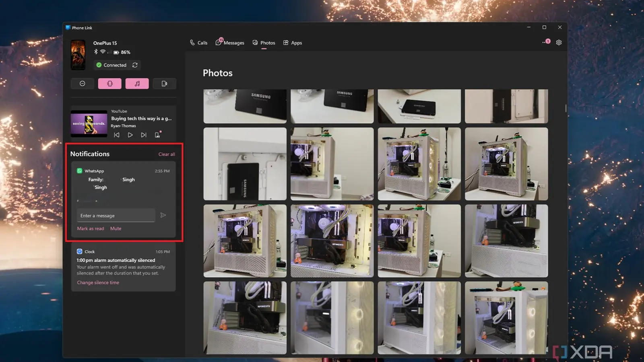Image resolution: width=644 pixels, height=362 pixels.
Task: Skip to next YouTube track
Action: pos(144,135)
